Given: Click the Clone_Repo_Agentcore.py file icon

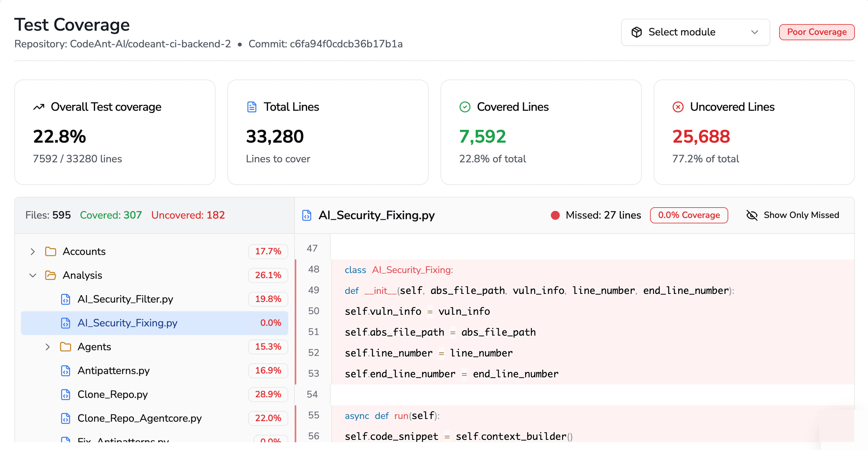Looking at the screenshot, I should [65, 418].
